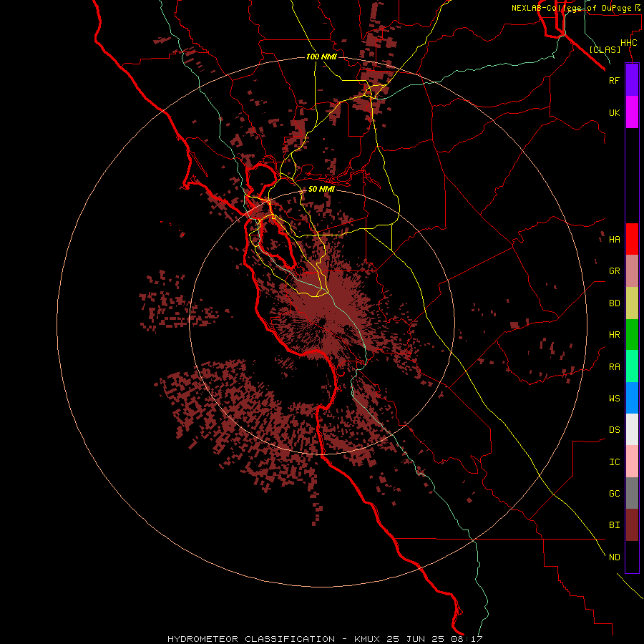Viewport: 644px width, 644px height.
Task: Click the GC legend label
Action: 614,493
